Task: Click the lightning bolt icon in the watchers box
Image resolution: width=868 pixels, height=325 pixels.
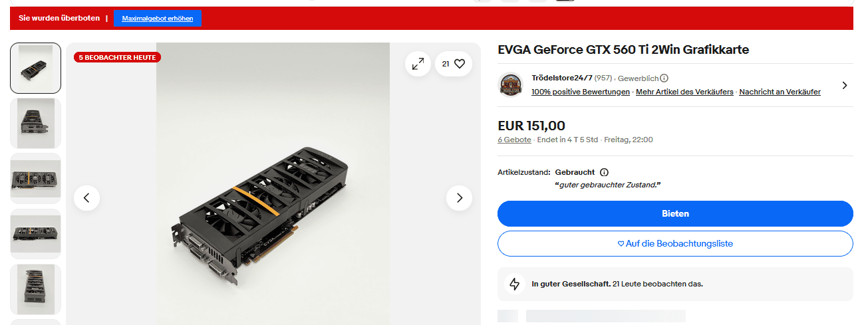Action: coord(514,284)
